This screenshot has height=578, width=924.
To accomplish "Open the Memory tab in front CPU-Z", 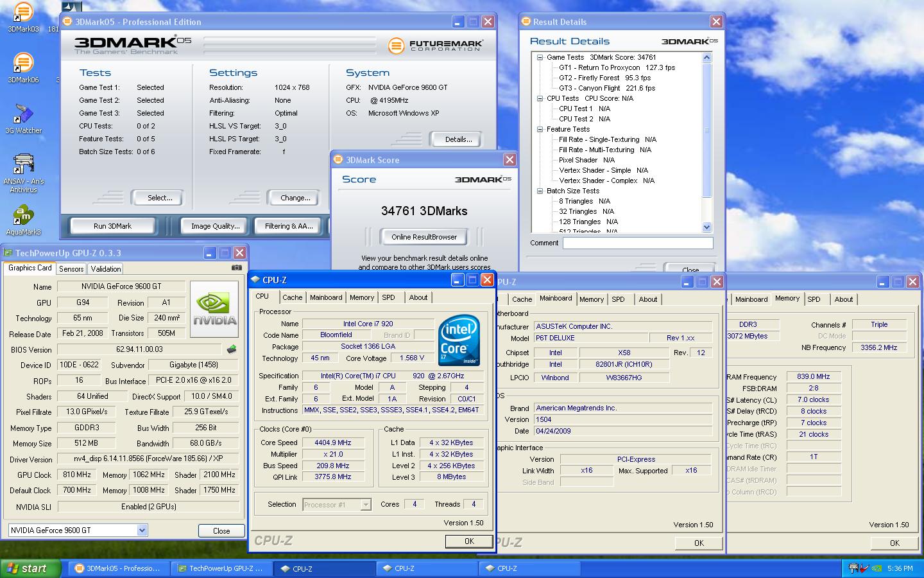I will tap(362, 297).
